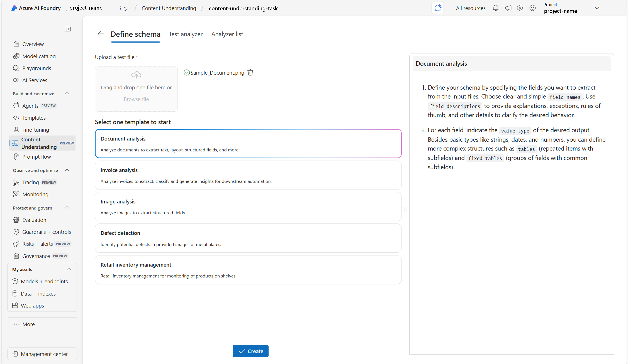Open the announcements megaphone icon
The image size is (628, 364).
coord(508,8)
